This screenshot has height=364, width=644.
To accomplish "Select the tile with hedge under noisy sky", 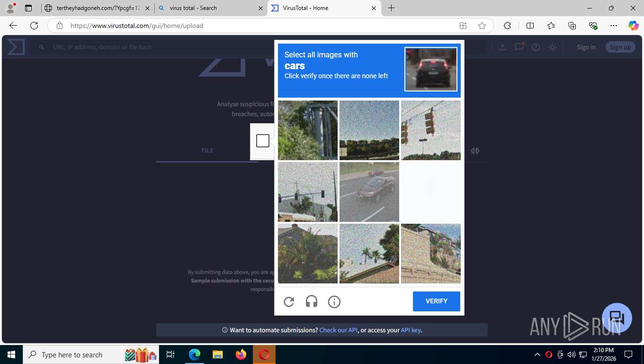I will (x=369, y=130).
